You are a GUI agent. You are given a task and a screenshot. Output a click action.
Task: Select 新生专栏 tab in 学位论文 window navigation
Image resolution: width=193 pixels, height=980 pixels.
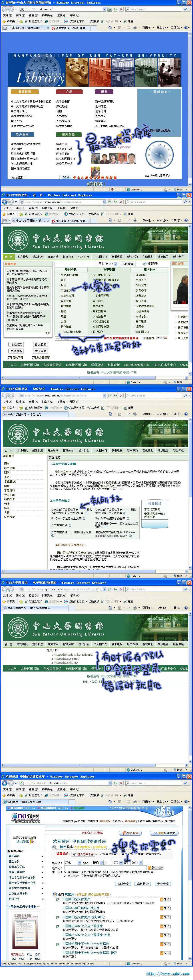(178, 450)
